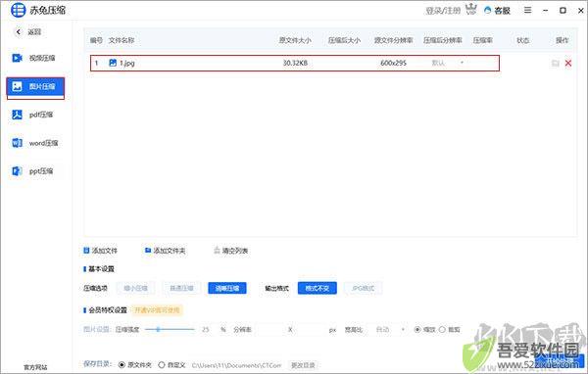Maximize the 赤兔压缩 window

pyautogui.click(x=563, y=10)
